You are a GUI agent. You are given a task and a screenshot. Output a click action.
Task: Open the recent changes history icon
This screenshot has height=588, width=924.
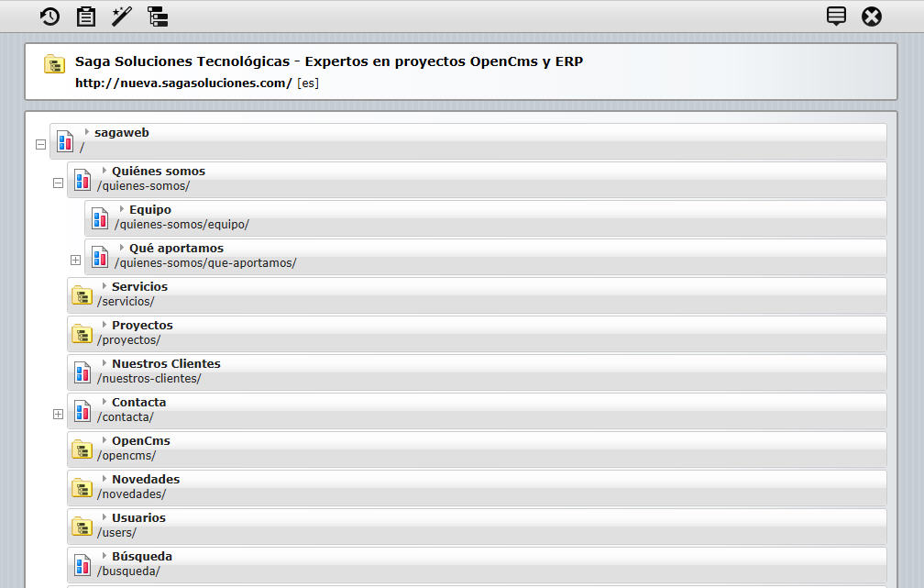49,16
